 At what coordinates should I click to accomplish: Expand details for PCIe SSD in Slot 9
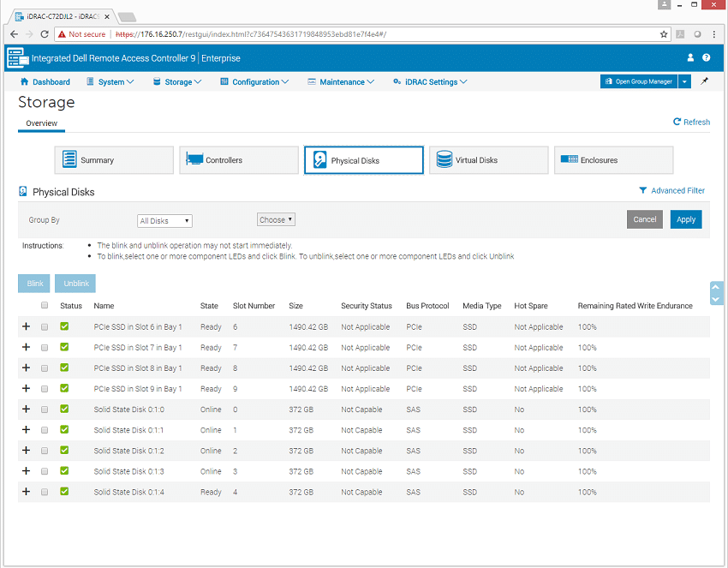click(x=26, y=388)
